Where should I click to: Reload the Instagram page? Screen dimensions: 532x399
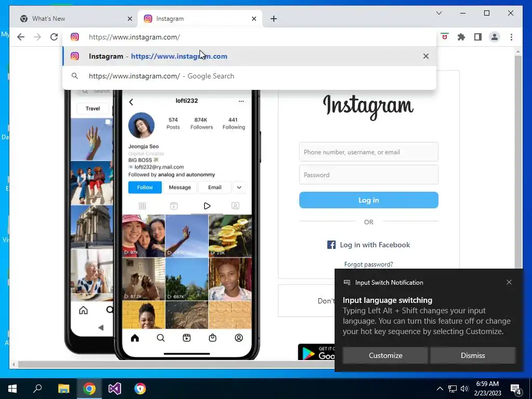(54, 37)
